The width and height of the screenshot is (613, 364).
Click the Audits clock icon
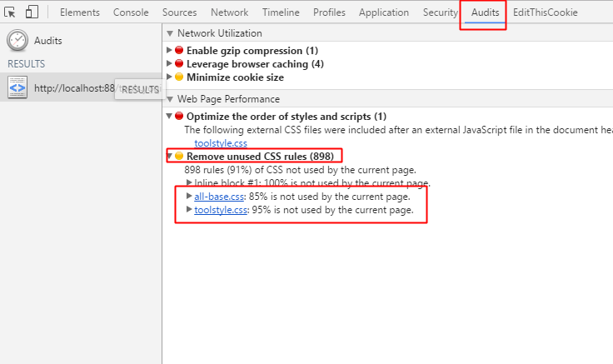[17, 40]
